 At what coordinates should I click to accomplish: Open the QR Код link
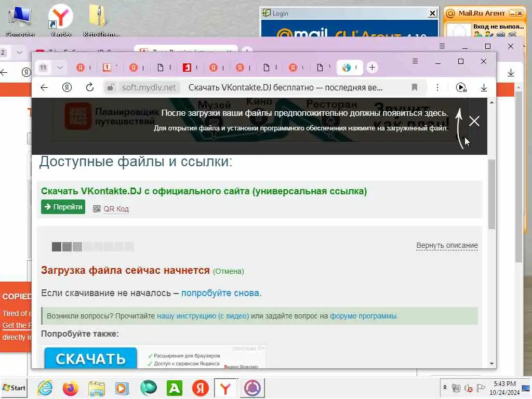click(x=116, y=209)
